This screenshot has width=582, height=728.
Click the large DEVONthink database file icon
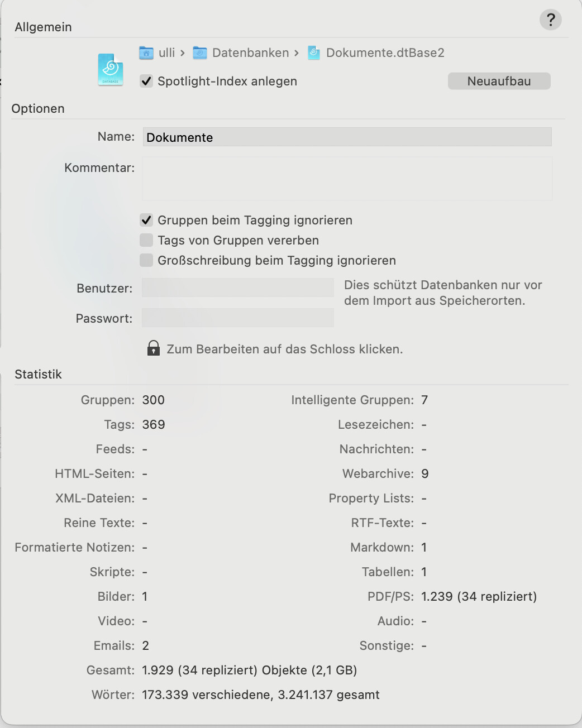111,70
